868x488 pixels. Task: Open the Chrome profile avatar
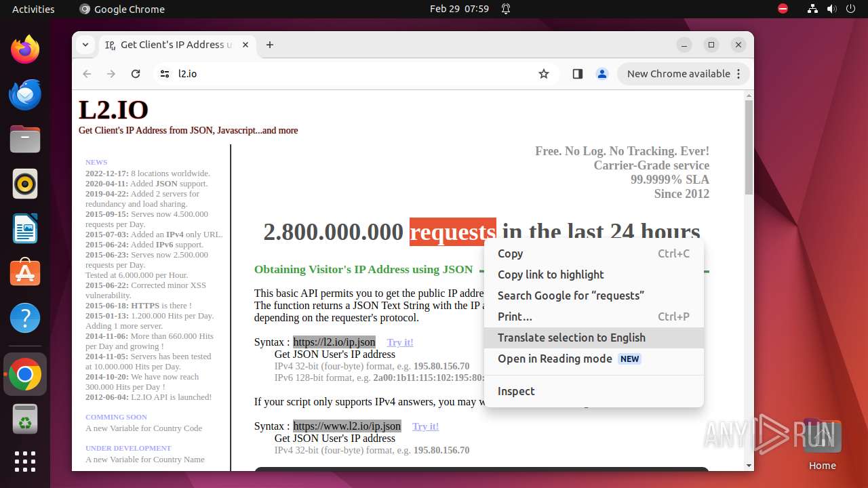[x=602, y=74]
